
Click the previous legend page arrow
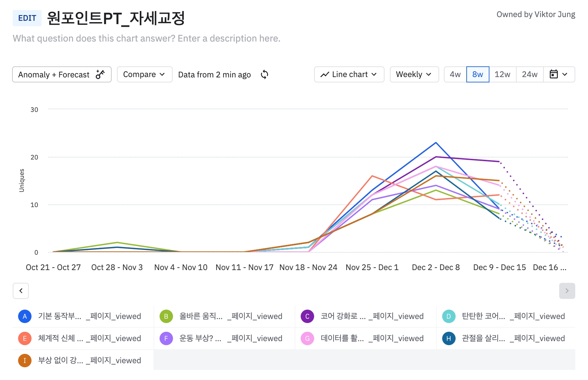(x=21, y=291)
